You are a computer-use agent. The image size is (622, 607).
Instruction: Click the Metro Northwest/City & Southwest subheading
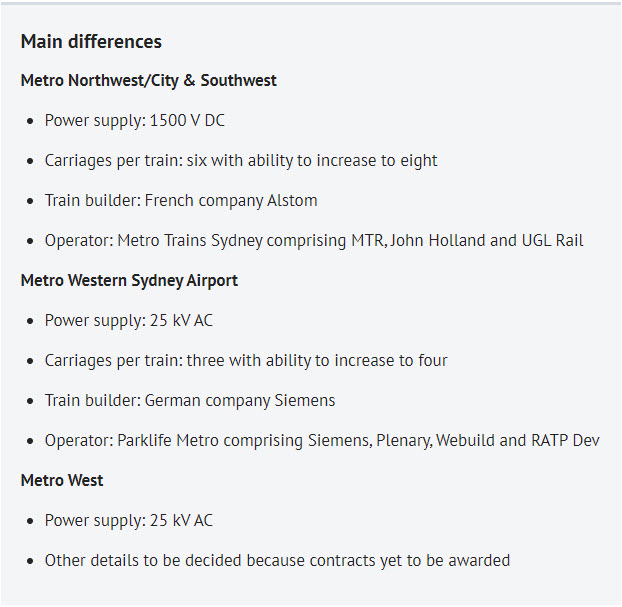[149, 80]
